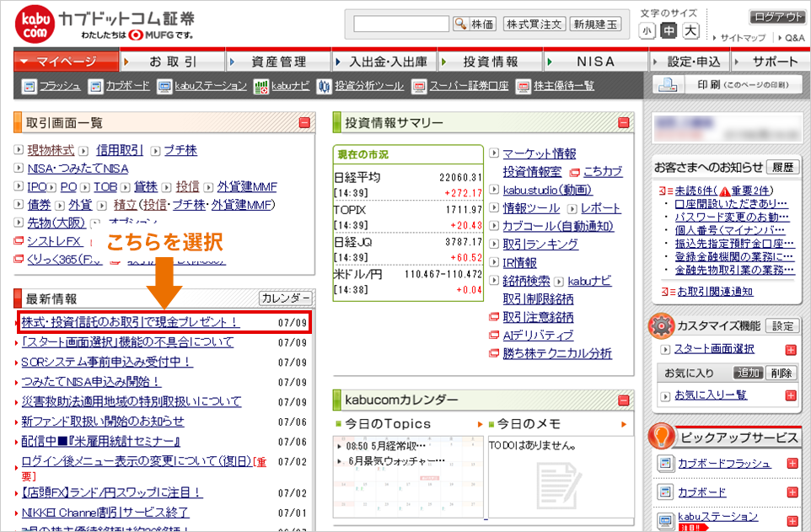Open 株式・投資信託のお取引で現金プレゼント！ news link

point(130,321)
